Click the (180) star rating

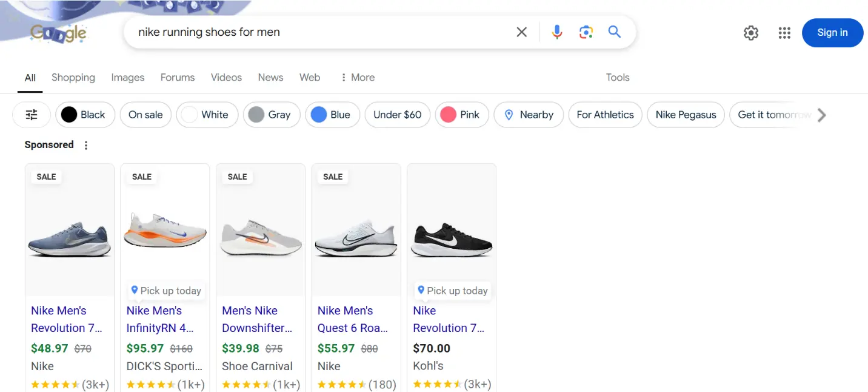coord(357,384)
